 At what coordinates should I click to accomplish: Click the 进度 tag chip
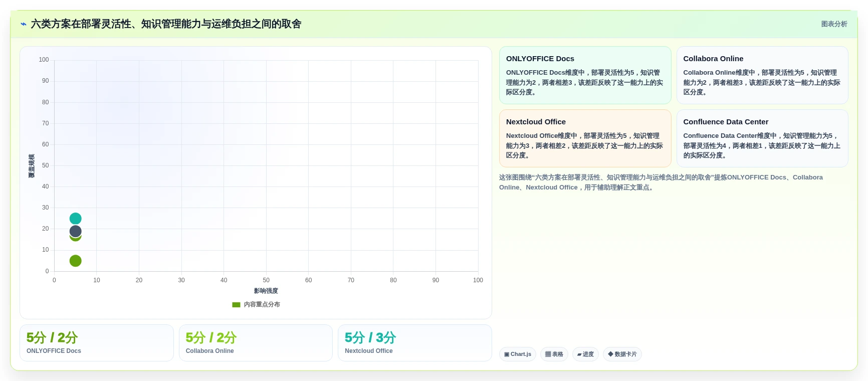585,354
